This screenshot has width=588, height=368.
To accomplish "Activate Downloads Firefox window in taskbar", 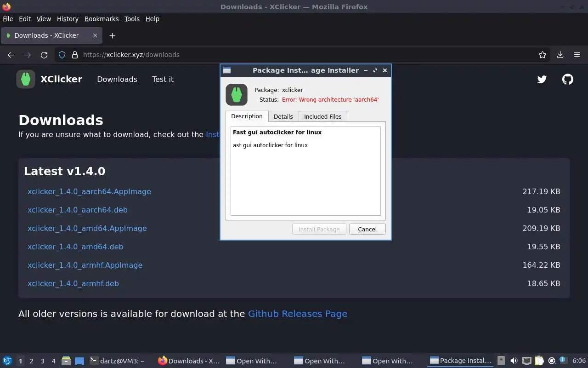I will click(189, 361).
